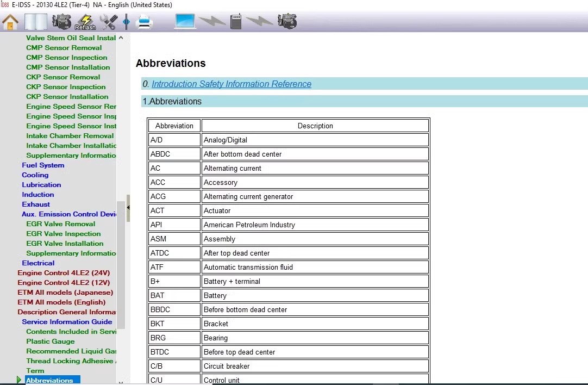Viewport: 588px width, 385px height.
Task: Select CMP Sensor Installation entry
Action: coord(68,67)
